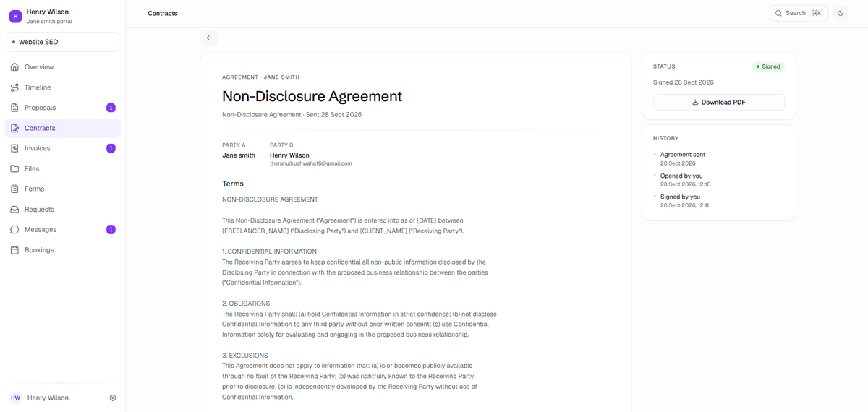Click the Messages notification badge

[x=111, y=229]
